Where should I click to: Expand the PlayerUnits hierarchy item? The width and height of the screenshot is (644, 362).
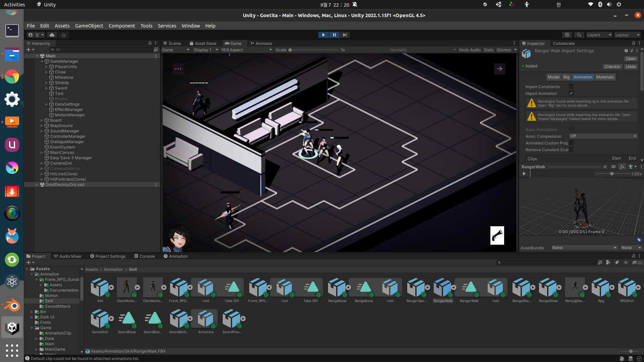pyautogui.click(x=47, y=67)
